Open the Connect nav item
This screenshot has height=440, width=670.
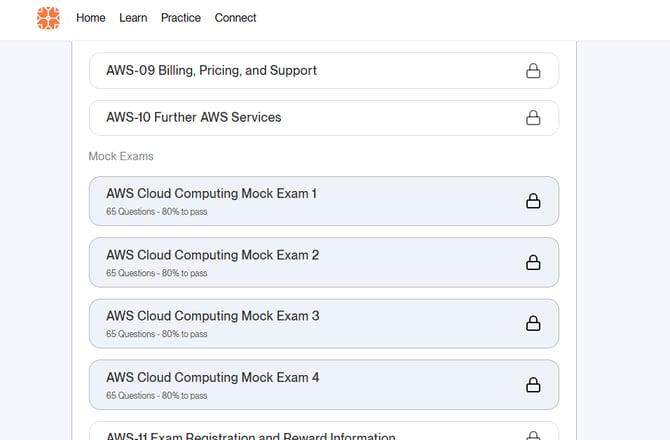click(235, 18)
